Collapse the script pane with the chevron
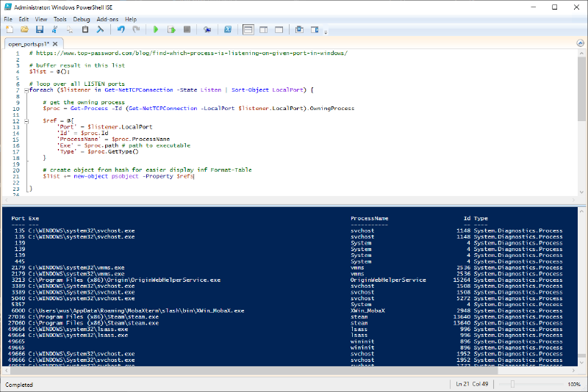Screen dimensions: 588x392 (581, 43)
